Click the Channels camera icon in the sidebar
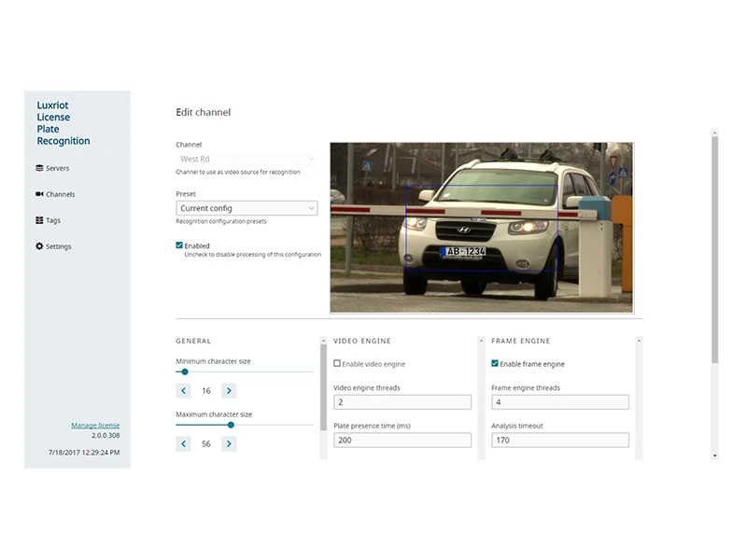This screenshot has height=560, width=747. coord(39,194)
